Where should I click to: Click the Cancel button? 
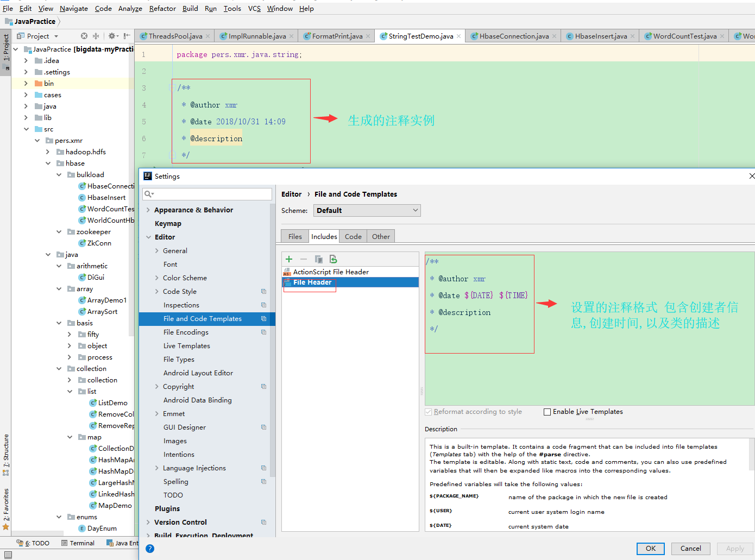[690, 549]
